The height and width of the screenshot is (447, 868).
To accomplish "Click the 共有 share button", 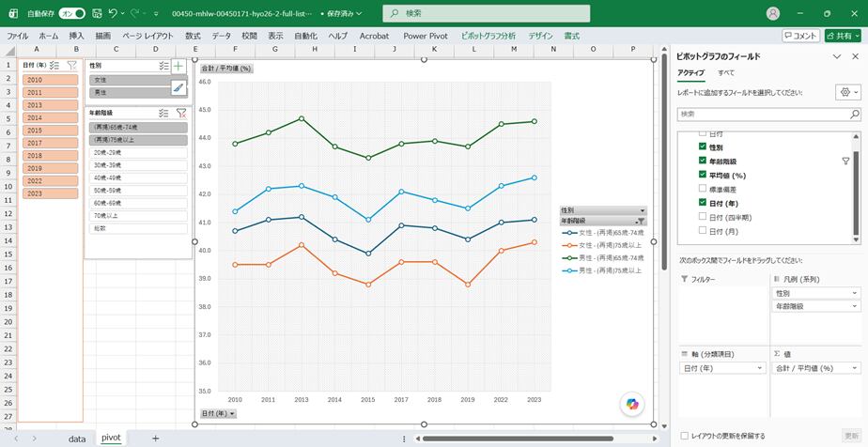I will 843,36.
